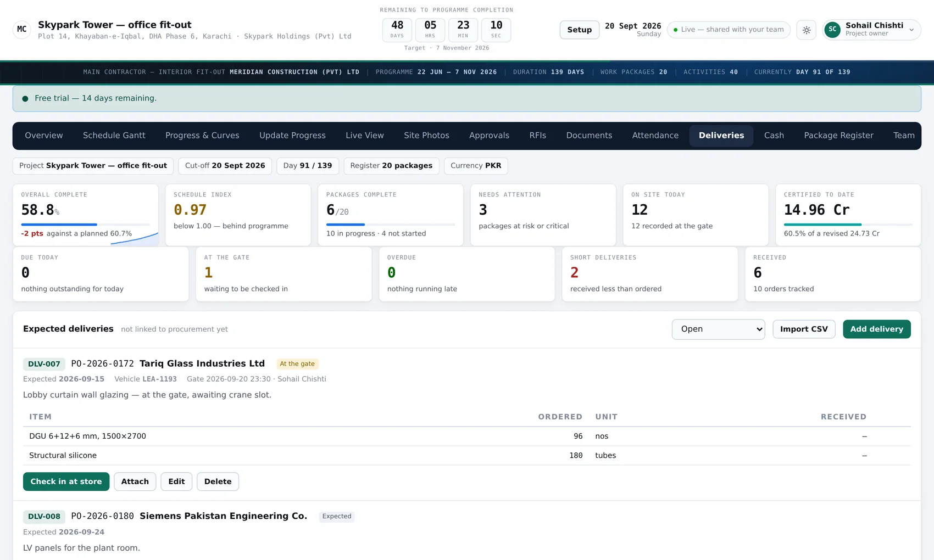Click the MC company logo badge
The height and width of the screenshot is (560, 934).
pyautogui.click(x=22, y=30)
